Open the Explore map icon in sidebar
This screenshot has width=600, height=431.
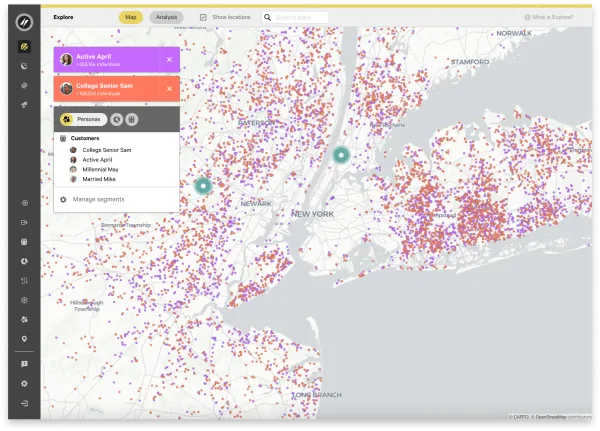click(24, 47)
